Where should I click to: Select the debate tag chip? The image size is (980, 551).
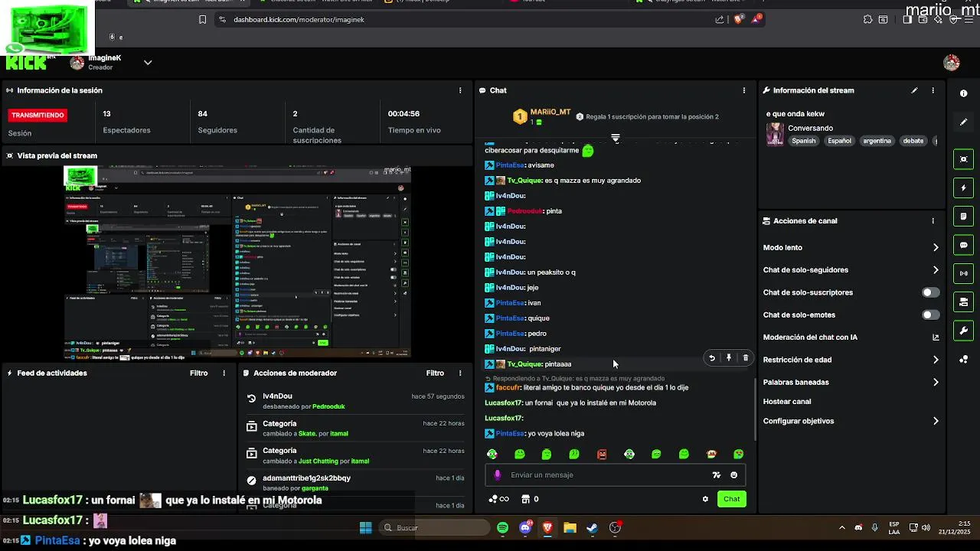[x=913, y=141]
